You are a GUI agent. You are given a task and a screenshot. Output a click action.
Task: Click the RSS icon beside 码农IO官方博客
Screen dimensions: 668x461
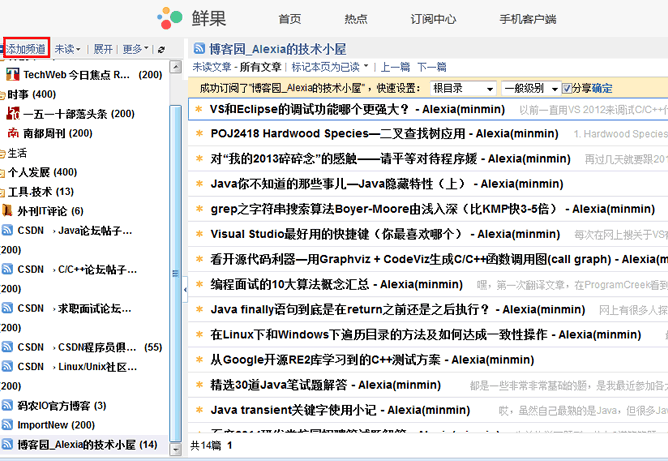8,406
